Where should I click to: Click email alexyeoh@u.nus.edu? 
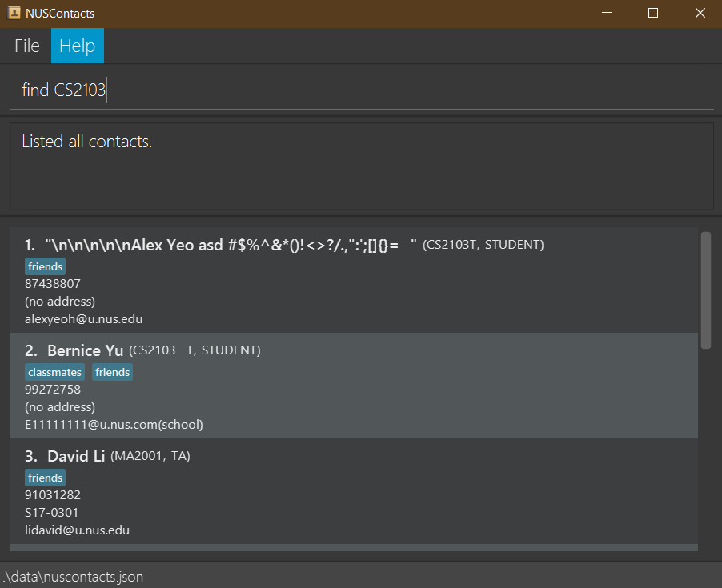(83, 319)
